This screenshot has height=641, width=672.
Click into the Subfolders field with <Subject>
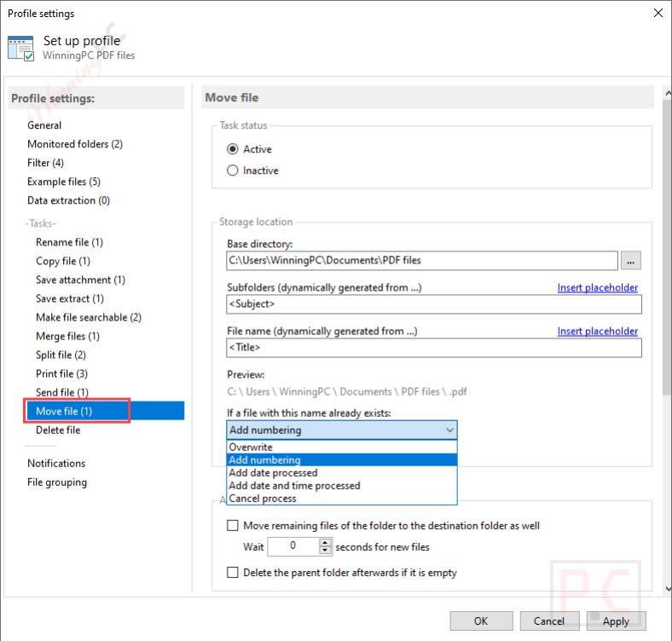point(434,304)
